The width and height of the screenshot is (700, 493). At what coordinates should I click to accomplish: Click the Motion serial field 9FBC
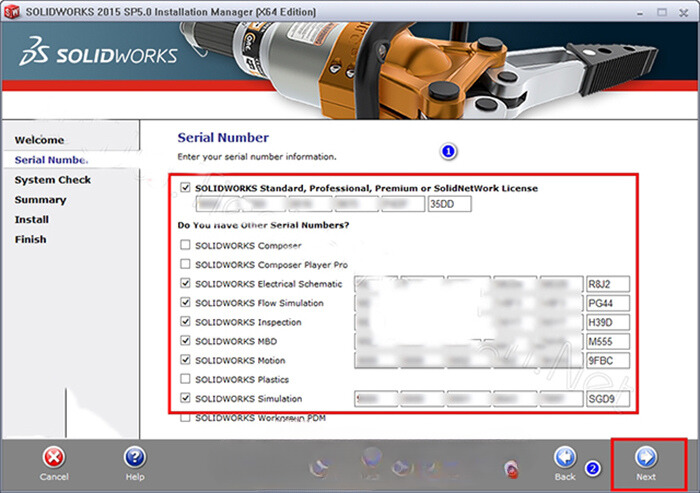tap(608, 360)
